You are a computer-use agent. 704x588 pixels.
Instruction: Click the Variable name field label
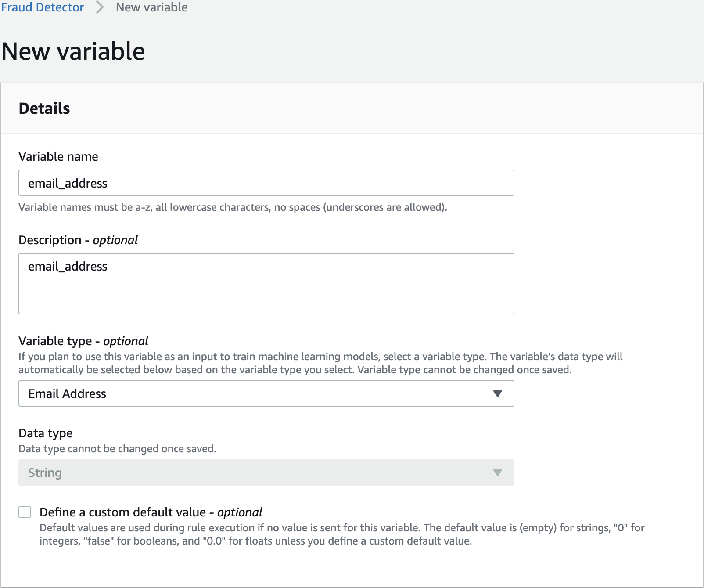(x=58, y=156)
